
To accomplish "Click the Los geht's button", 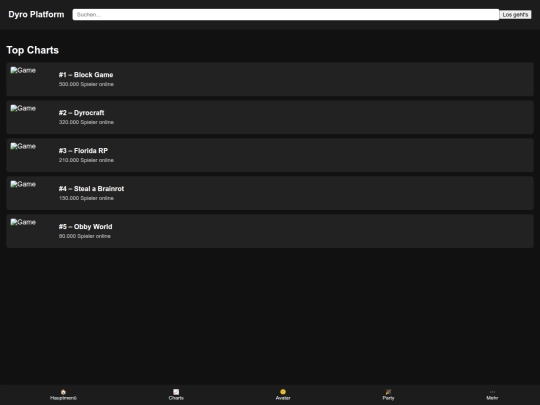I will 515,14.
